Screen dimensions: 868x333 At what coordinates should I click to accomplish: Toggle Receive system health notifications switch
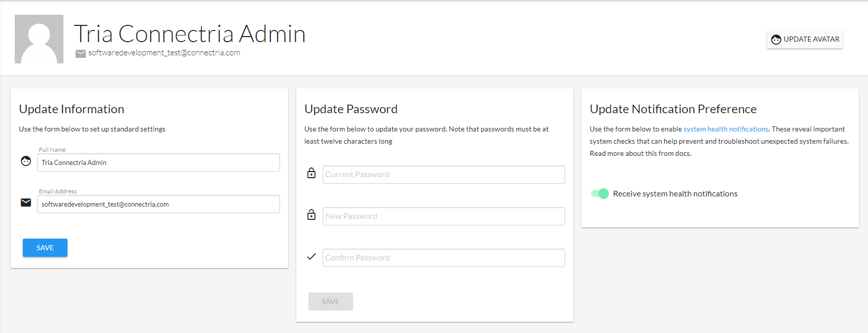click(x=600, y=193)
